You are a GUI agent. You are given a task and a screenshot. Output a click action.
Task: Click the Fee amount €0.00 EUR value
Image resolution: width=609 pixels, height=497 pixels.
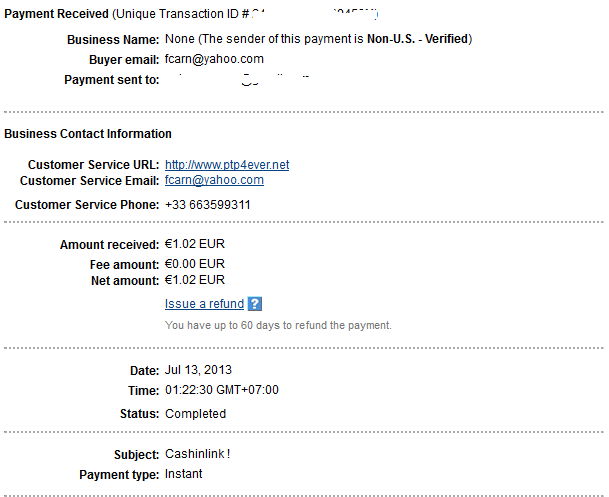(x=195, y=264)
